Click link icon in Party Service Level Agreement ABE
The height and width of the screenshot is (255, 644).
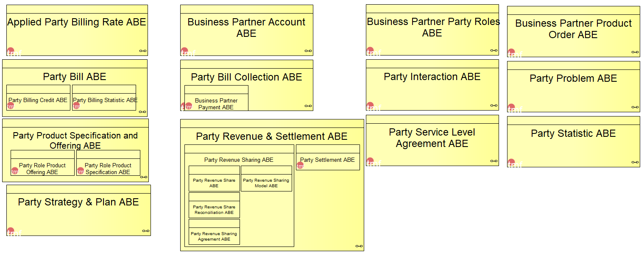point(494,161)
